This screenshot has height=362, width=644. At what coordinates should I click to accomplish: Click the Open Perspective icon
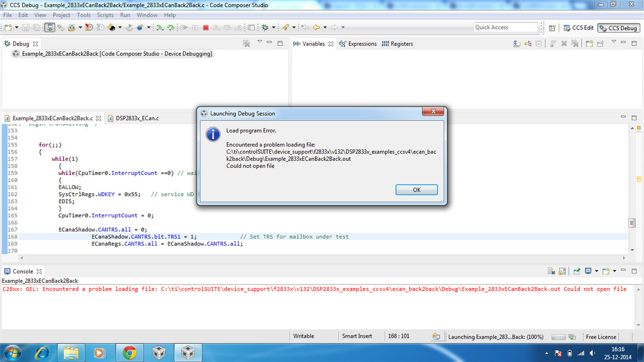click(x=552, y=28)
